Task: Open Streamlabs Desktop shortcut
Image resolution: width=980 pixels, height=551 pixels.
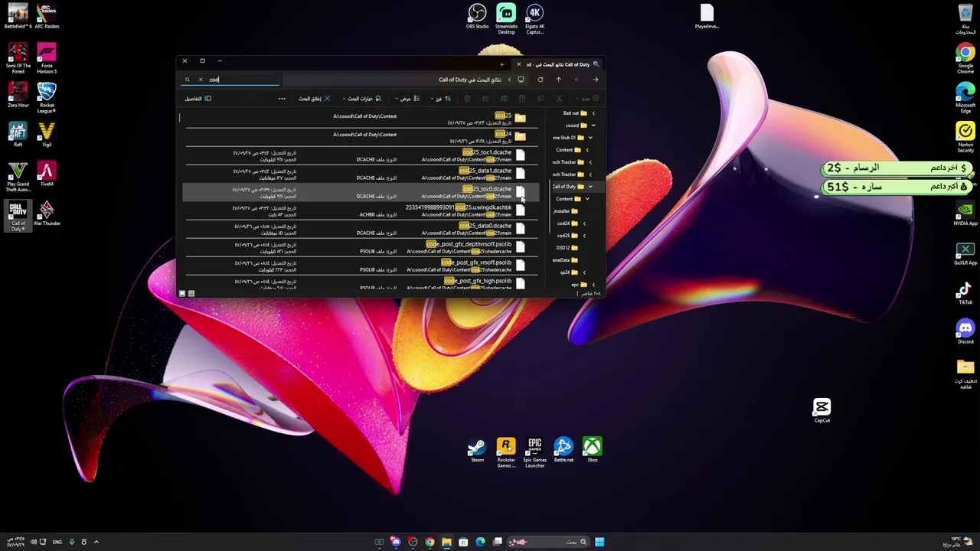Action: click(506, 19)
